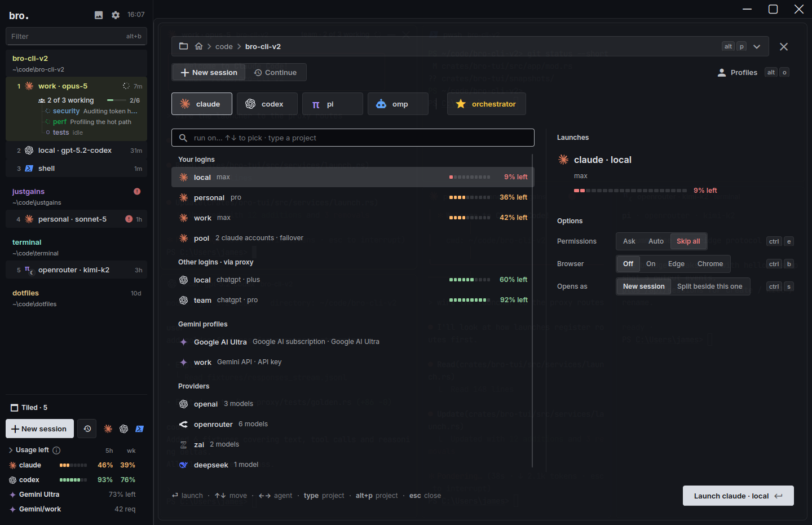Screen dimensions: 812x525
Task: Click the red alert badge on personal · sonnet-5
Action: 129,219
